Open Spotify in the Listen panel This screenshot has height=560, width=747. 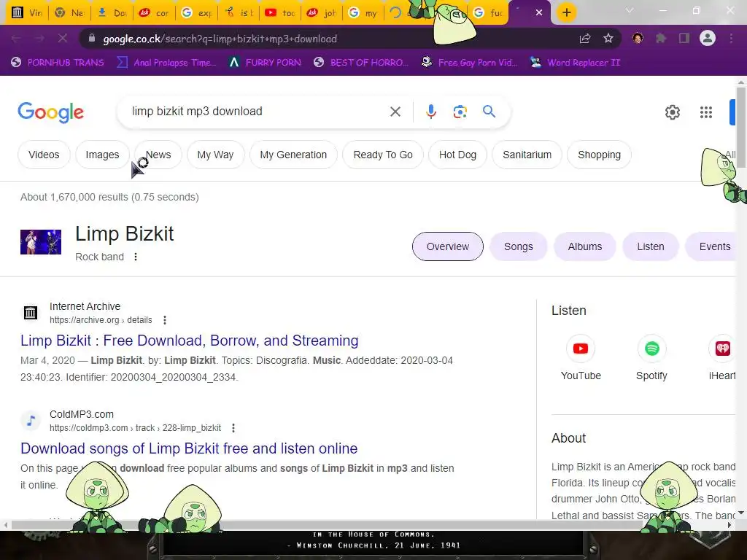pos(651,357)
